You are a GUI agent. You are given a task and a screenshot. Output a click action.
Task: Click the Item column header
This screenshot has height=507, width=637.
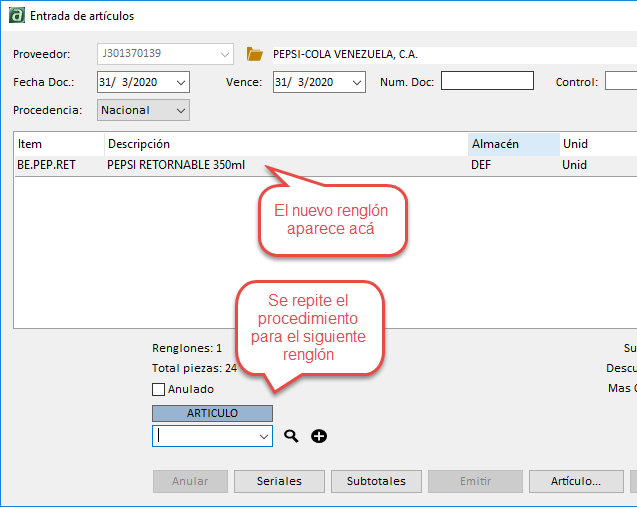pyautogui.click(x=59, y=144)
